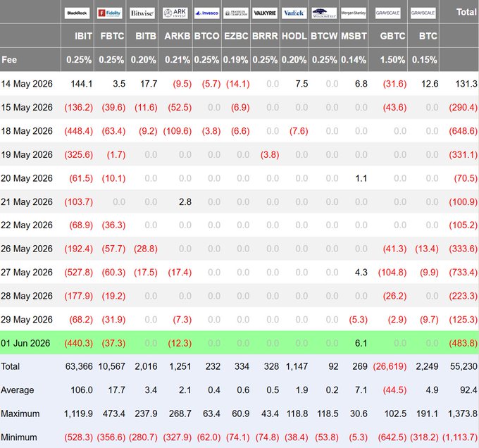Click the Minimum row label
Image resolution: width=479 pixels, height=448 pixels.
click(x=19, y=437)
